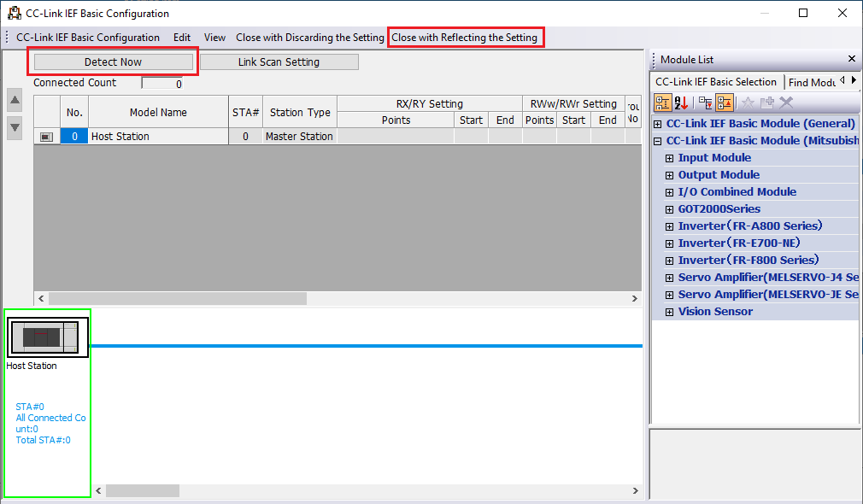Expand the Input Module node
Image resolution: width=863 pixels, height=504 pixels.
tap(669, 159)
